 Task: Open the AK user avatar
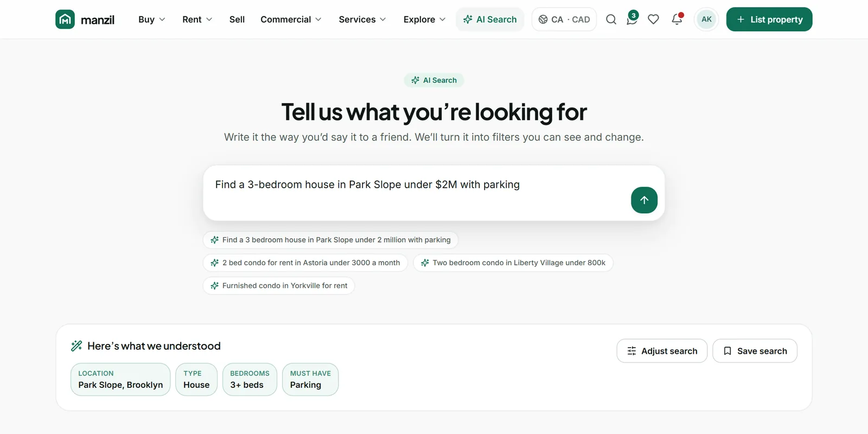point(706,20)
